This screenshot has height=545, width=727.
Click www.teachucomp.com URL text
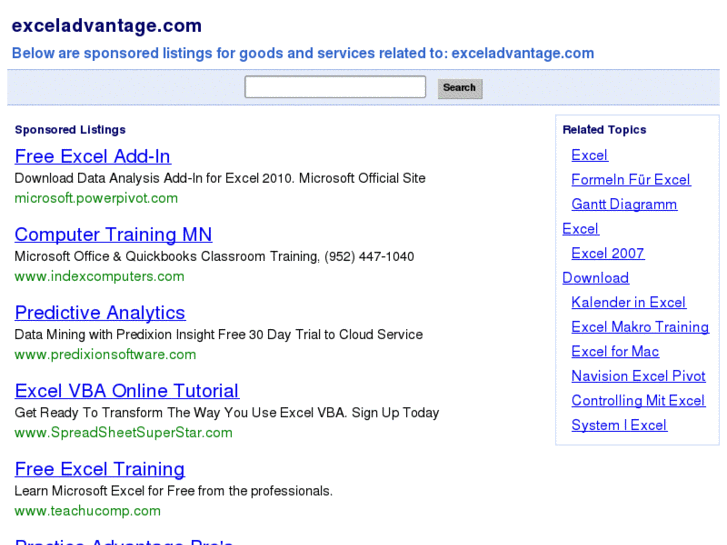(x=88, y=511)
